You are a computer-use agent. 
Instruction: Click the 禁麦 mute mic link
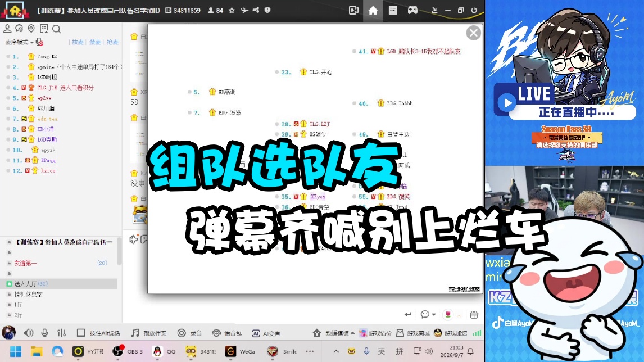(x=96, y=42)
